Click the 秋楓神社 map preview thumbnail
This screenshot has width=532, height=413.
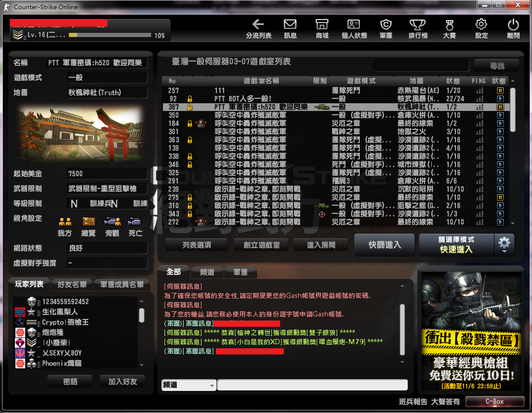click(x=80, y=133)
